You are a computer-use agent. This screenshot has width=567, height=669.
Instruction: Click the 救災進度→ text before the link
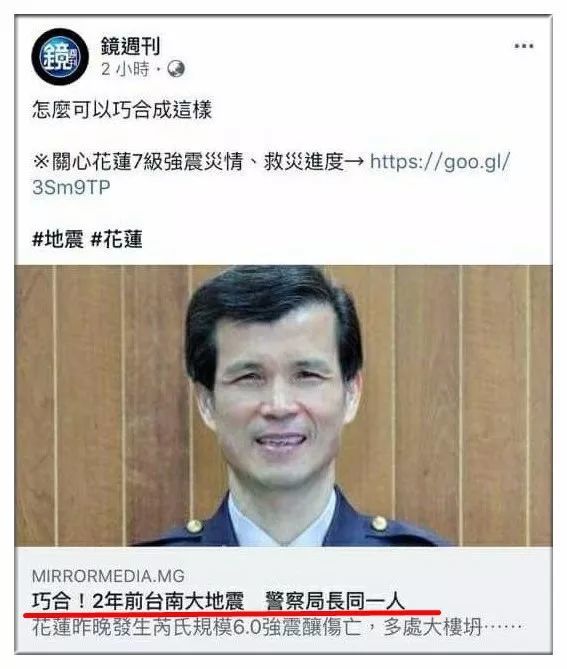click(x=314, y=162)
